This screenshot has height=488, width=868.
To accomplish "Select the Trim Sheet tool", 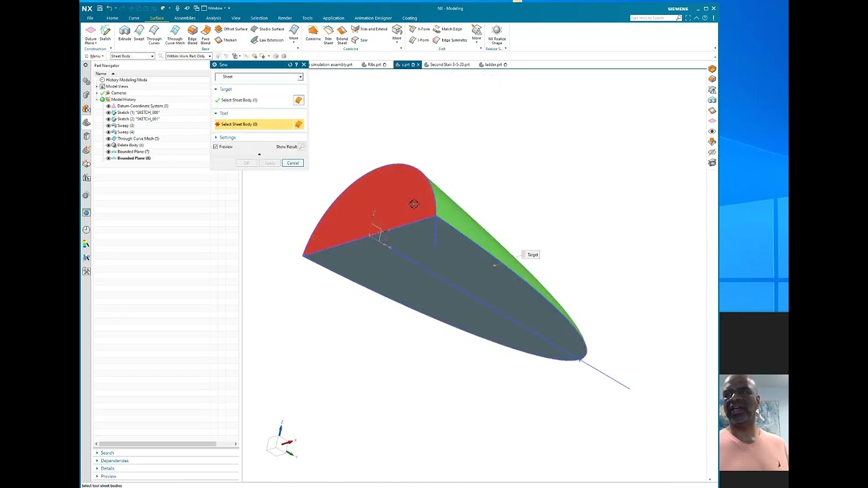I will 328,35.
